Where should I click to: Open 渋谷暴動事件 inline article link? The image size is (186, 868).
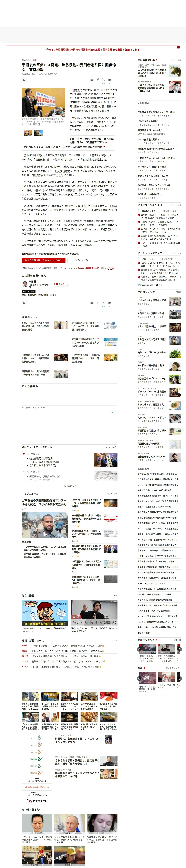click(x=42, y=159)
